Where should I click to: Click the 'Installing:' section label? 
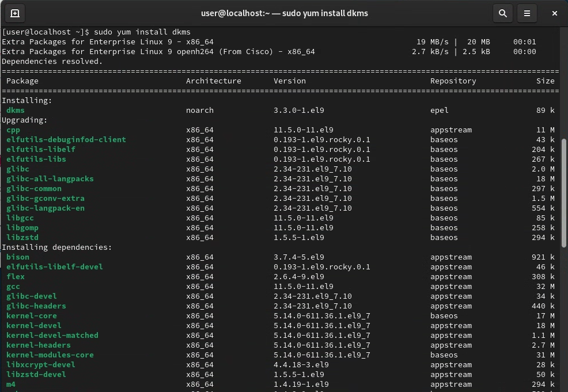coord(27,100)
